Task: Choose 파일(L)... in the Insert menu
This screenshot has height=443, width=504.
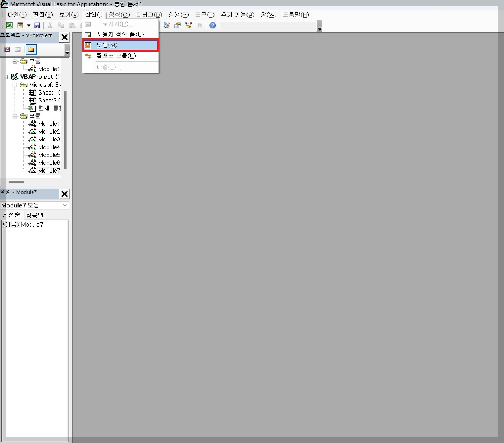Action: [x=120, y=67]
